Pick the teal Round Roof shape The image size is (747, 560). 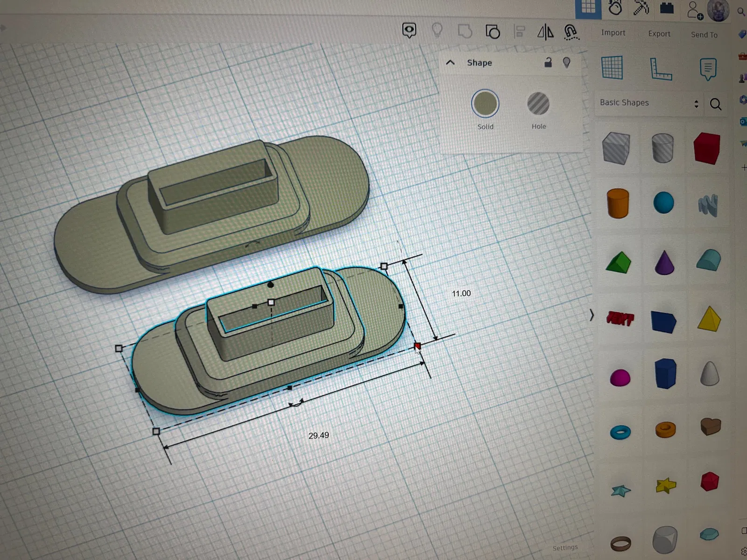pos(709,260)
